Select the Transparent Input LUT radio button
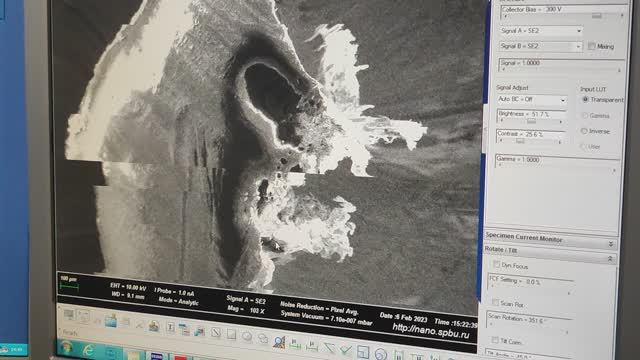 click(585, 99)
